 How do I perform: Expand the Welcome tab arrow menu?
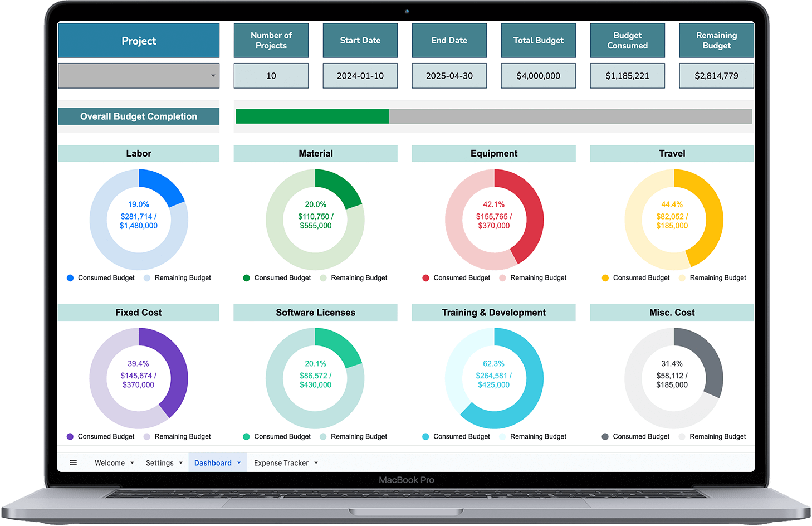(x=132, y=463)
